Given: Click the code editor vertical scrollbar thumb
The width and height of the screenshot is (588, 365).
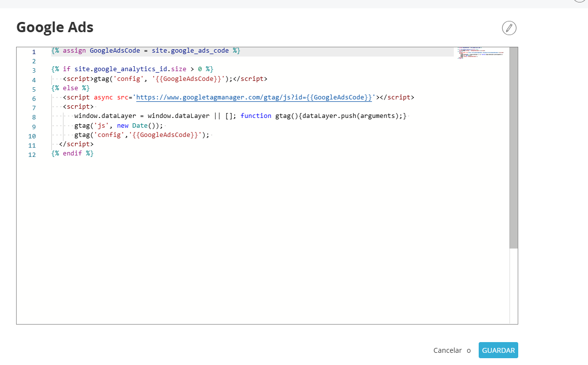Looking at the screenshot, I should (513, 148).
